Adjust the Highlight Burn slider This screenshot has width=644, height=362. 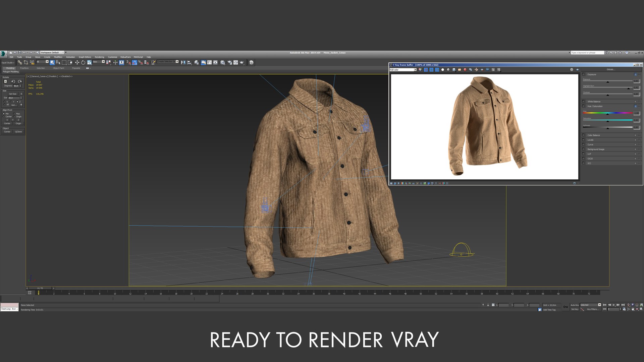click(607, 88)
